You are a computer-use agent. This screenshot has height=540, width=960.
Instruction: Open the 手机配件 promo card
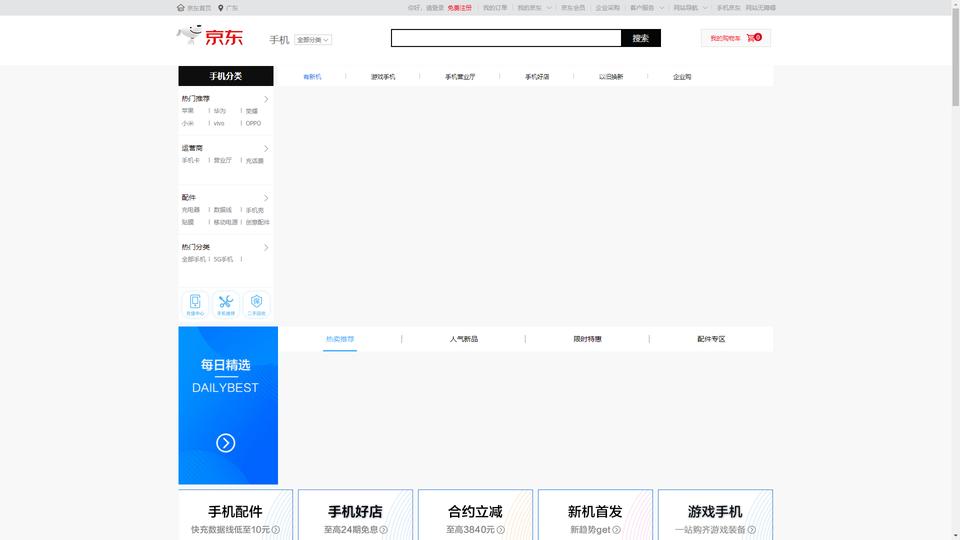tap(236, 515)
